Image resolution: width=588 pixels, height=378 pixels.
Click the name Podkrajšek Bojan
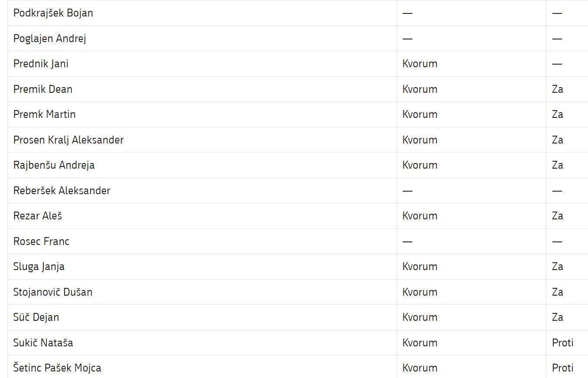(53, 13)
